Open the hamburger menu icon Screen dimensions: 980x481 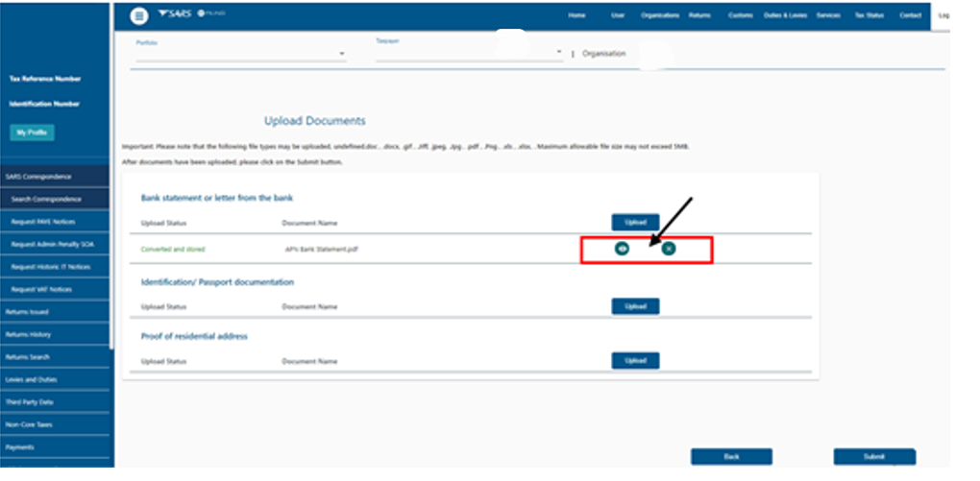pos(139,15)
